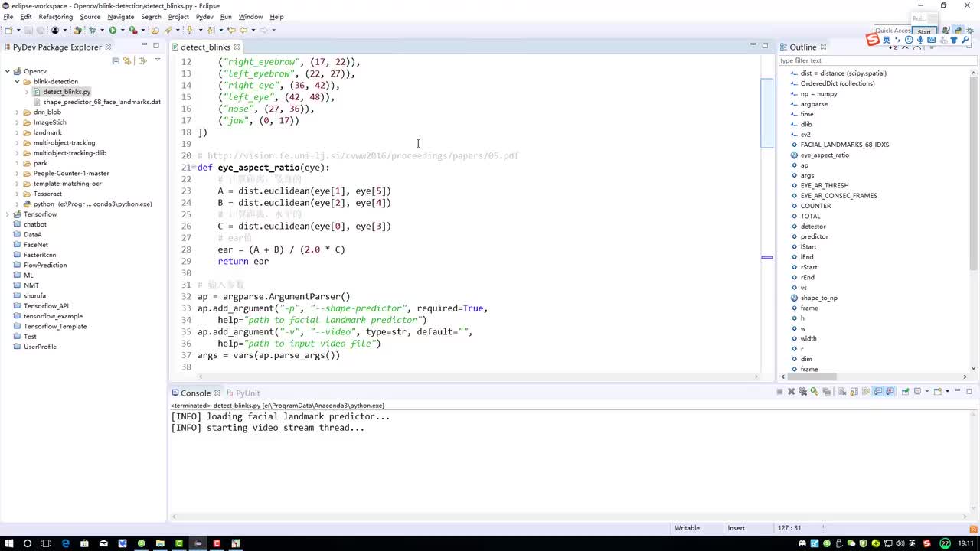Click Last Edit Location toolbar icon

pyautogui.click(x=231, y=30)
